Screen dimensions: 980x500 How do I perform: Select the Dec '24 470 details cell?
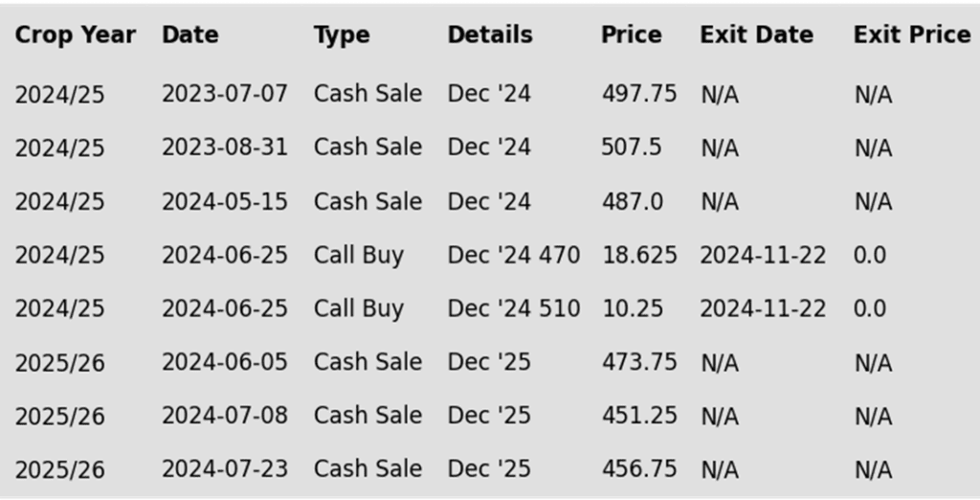click(514, 256)
